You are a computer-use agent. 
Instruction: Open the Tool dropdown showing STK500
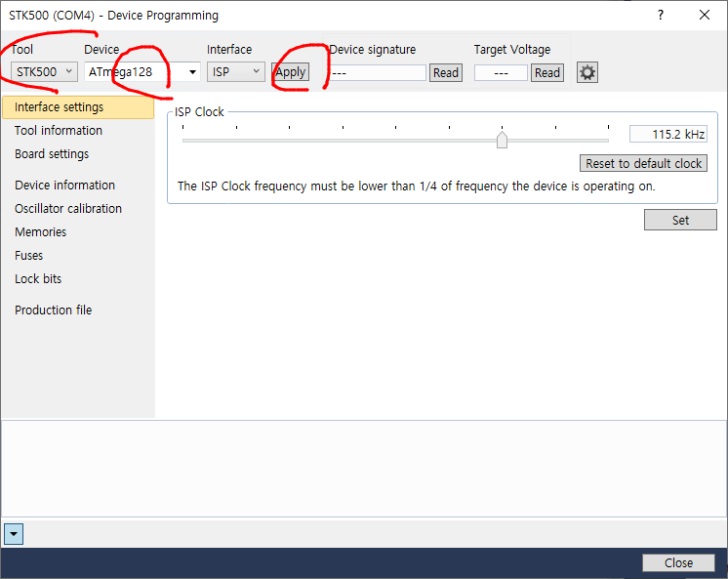click(x=44, y=72)
